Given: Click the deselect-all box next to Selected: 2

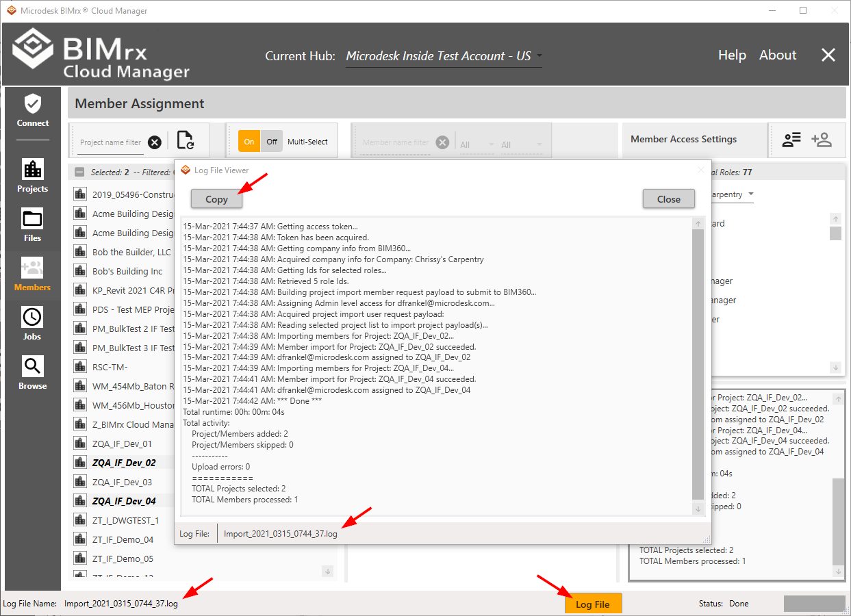Looking at the screenshot, I should point(79,172).
